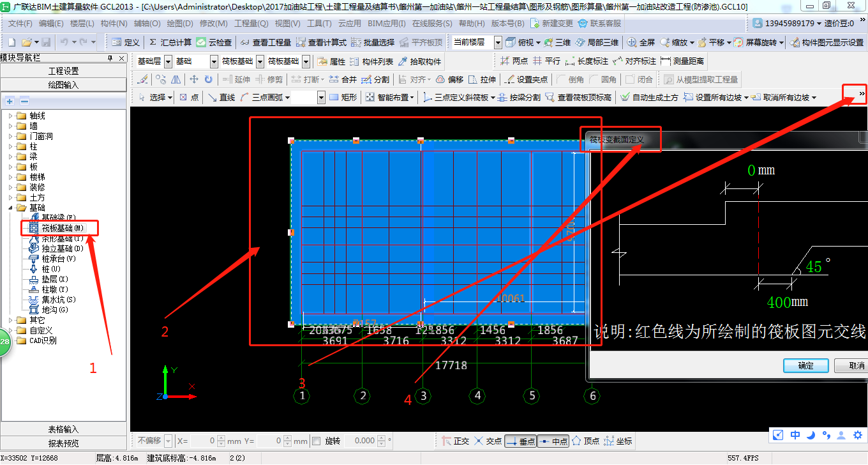This screenshot has height=465, width=868.
Task: Open 文件(F) menu
Action: tap(20, 23)
